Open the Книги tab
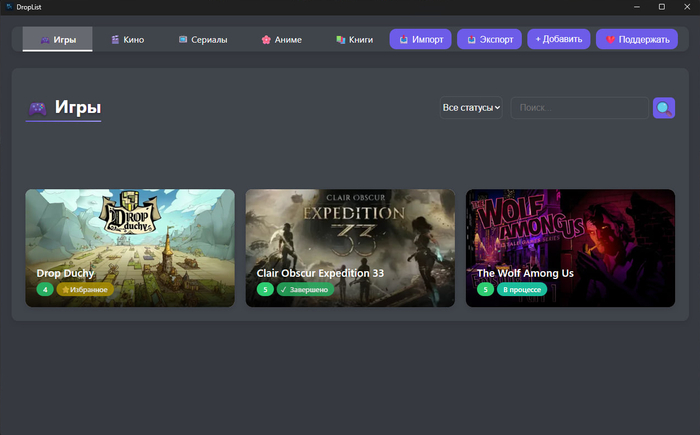Screen dimensions: 700x435 pos(354,39)
